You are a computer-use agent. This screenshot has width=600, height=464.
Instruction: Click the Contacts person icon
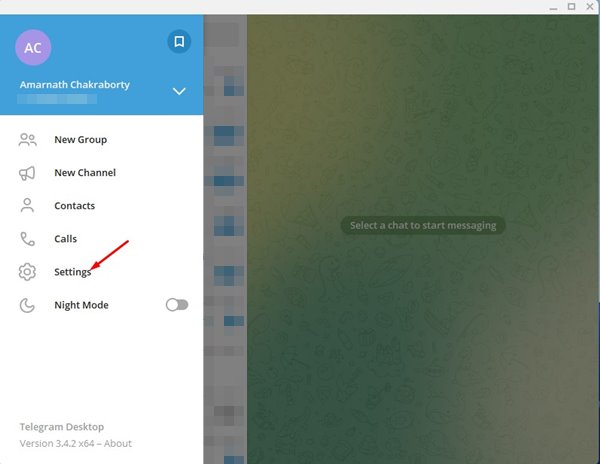pyautogui.click(x=27, y=205)
